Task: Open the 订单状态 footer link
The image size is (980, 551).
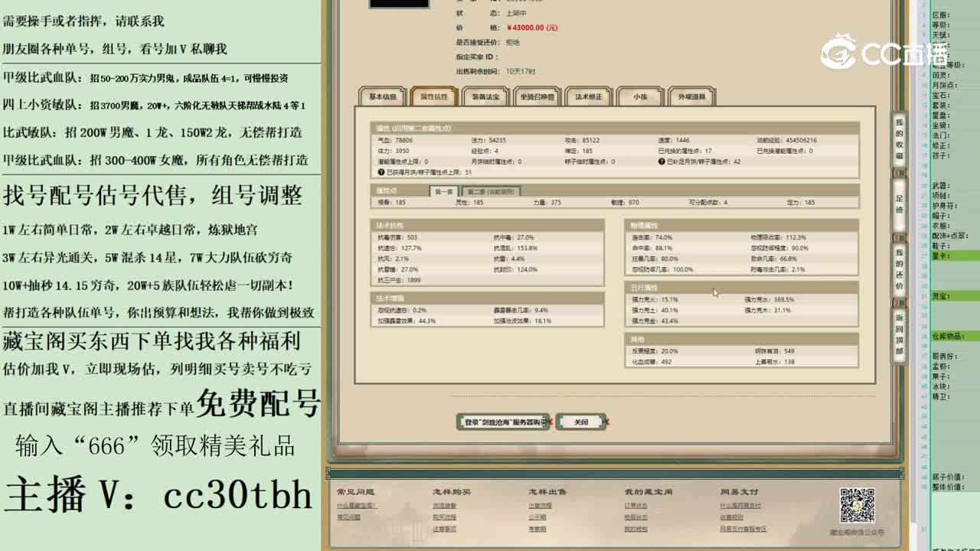Action: (x=635, y=506)
